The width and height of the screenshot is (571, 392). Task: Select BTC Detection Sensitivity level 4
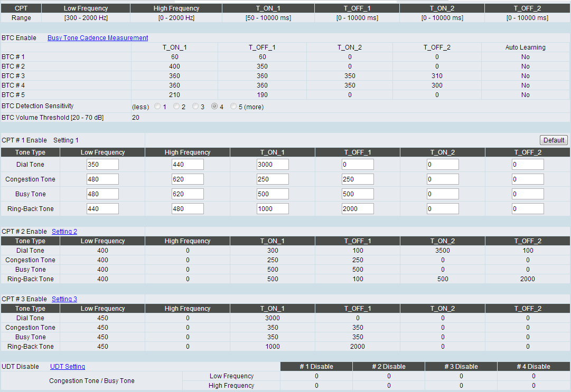point(214,107)
